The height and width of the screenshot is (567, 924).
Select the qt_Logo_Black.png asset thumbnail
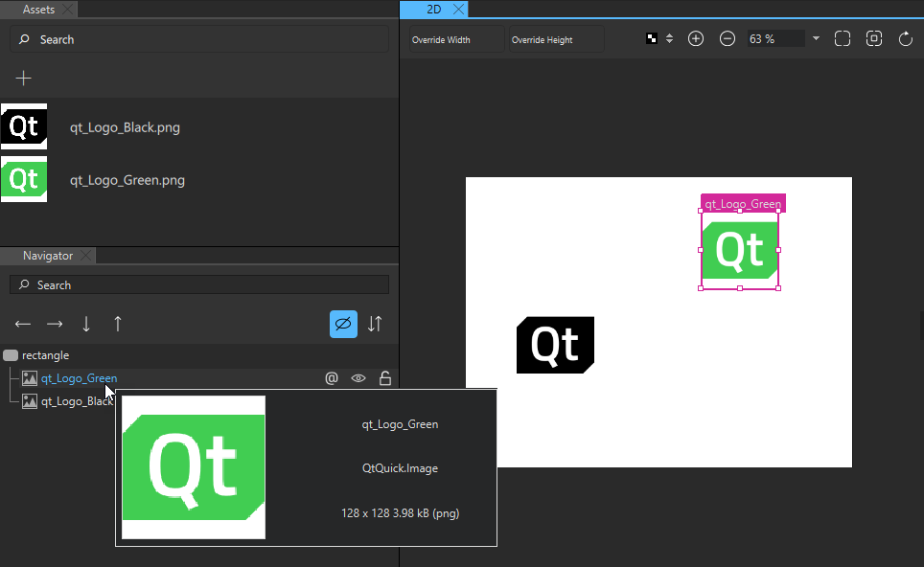coord(23,125)
